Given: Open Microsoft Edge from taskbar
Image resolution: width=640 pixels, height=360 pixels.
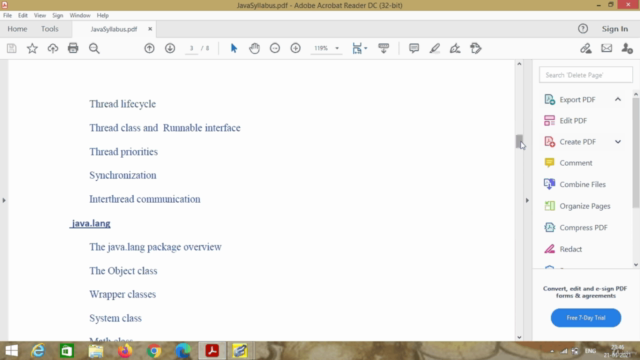Looking at the screenshot, I should coord(183,351).
